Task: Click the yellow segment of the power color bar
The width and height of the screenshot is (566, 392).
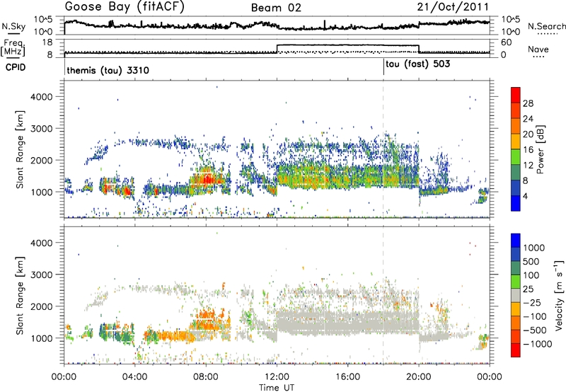Action: (x=516, y=141)
